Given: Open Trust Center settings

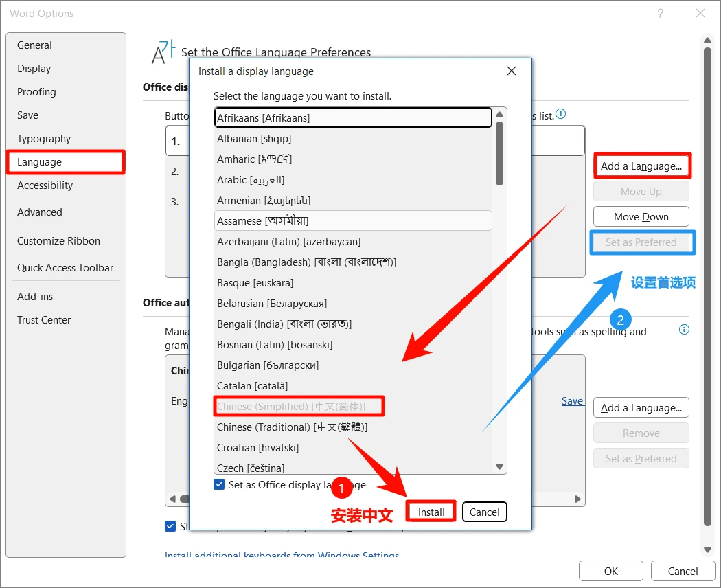Looking at the screenshot, I should coord(66,320).
